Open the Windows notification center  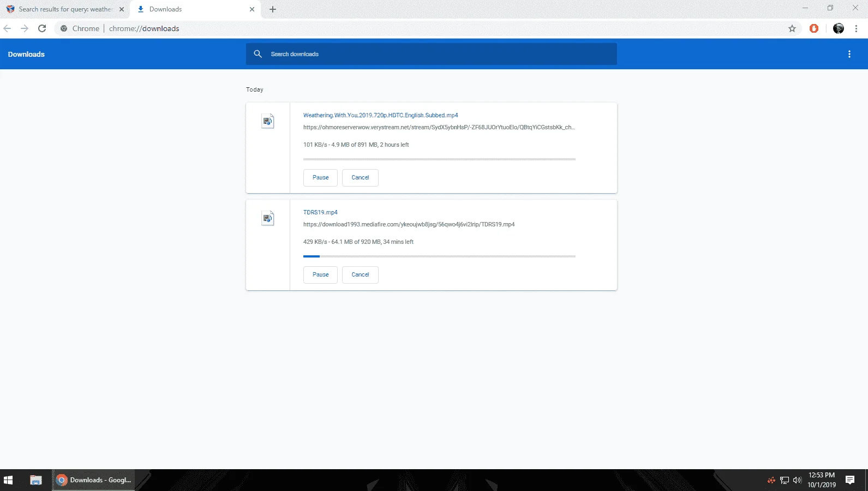(x=850, y=480)
